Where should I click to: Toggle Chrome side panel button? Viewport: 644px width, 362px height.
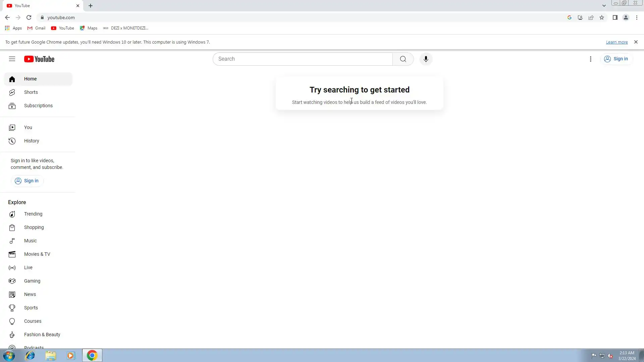click(615, 17)
